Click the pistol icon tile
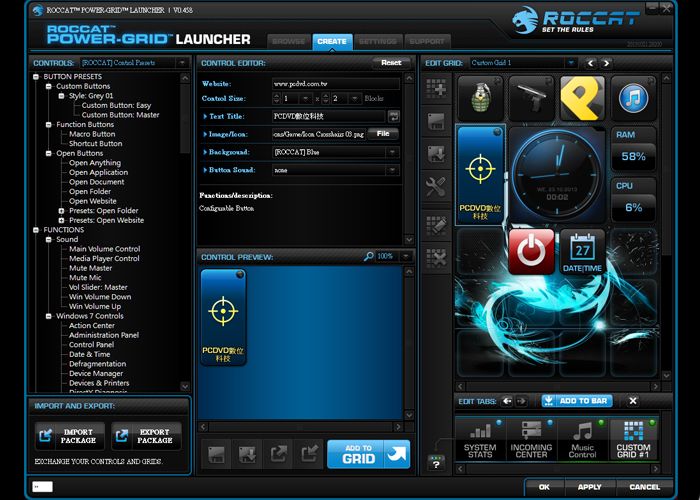Image resolution: width=700 pixels, height=500 pixels. click(533, 98)
